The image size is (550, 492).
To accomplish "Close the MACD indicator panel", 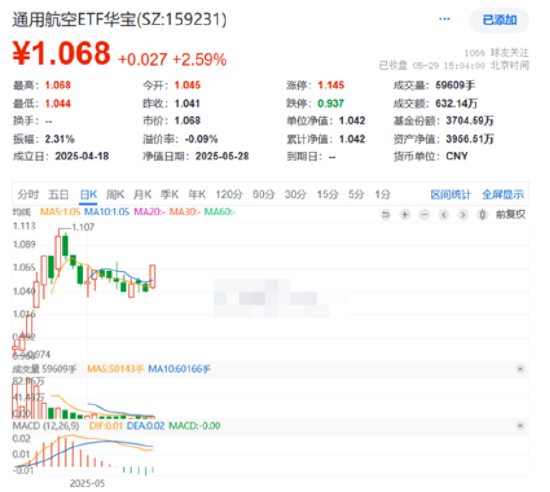I will [520, 426].
